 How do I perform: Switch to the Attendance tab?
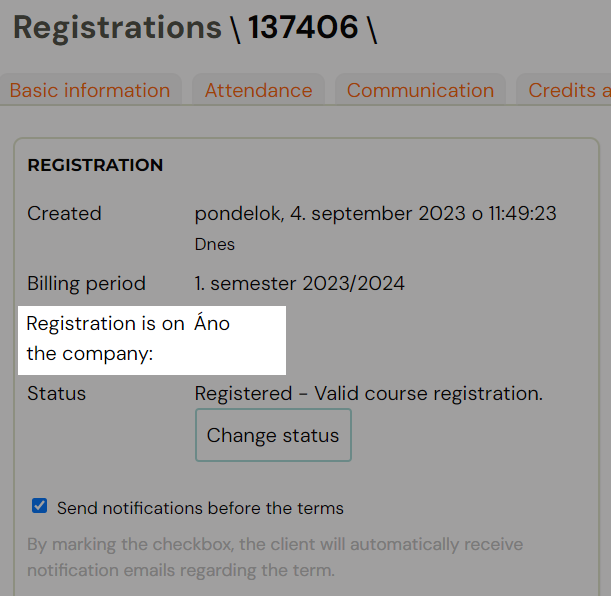[x=258, y=90]
